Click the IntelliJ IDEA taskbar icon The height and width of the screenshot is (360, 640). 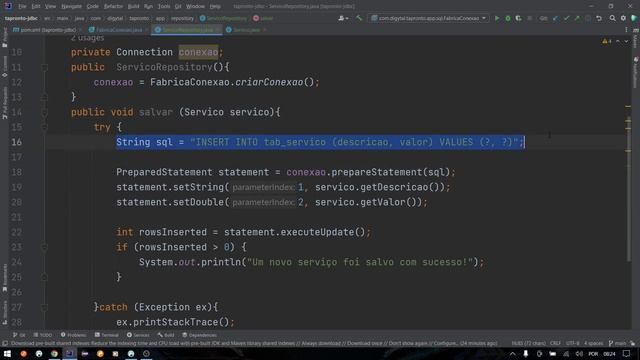pyautogui.click(x=69, y=354)
